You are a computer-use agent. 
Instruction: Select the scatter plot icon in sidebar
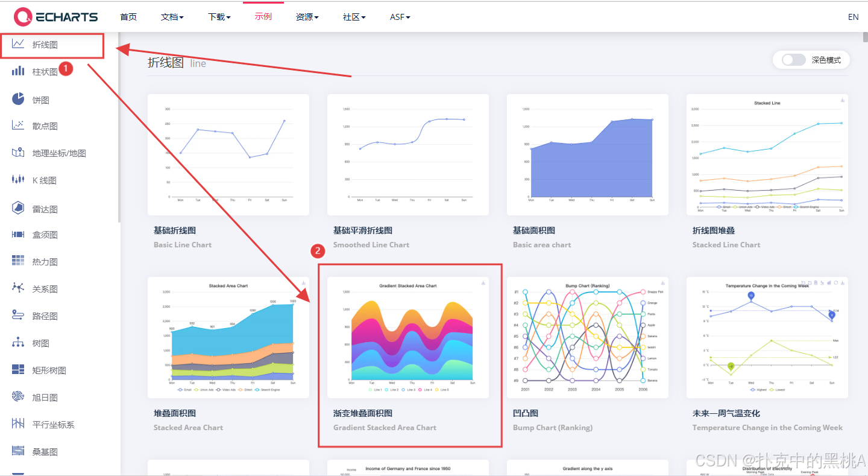pyautogui.click(x=18, y=125)
